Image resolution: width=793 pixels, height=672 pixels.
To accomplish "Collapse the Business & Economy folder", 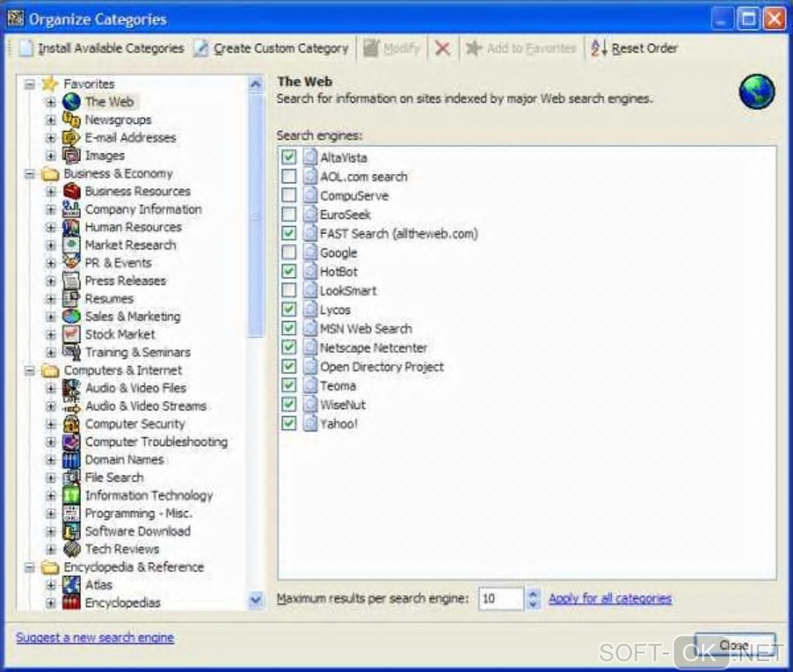I will tap(30, 174).
